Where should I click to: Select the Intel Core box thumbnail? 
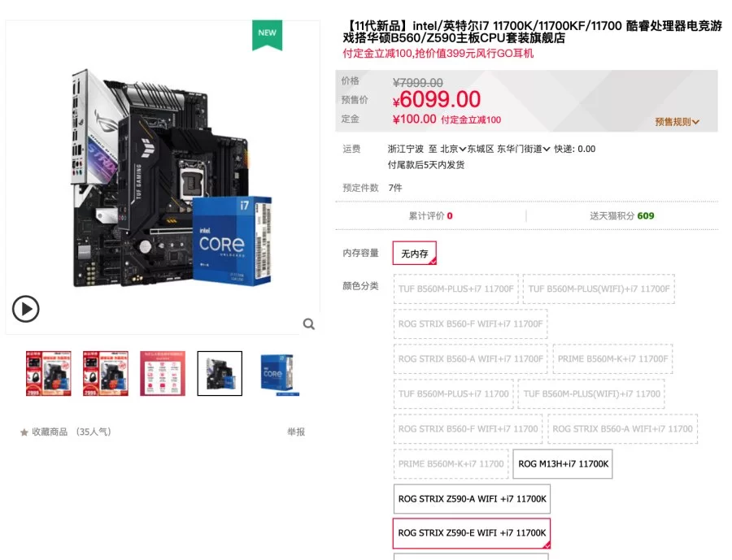(x=277, y=373)
